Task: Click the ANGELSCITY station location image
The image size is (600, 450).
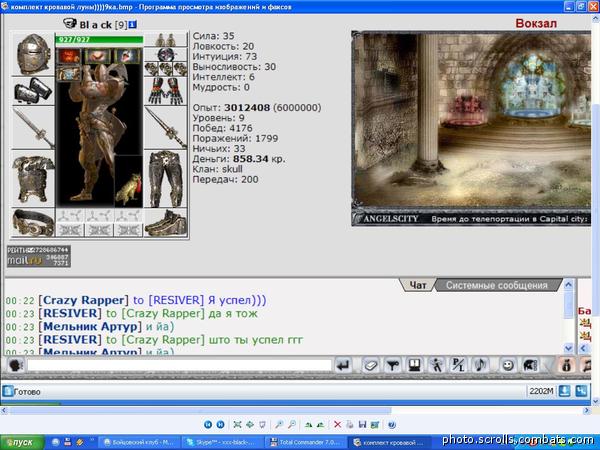Action: (x=471, y=129)
